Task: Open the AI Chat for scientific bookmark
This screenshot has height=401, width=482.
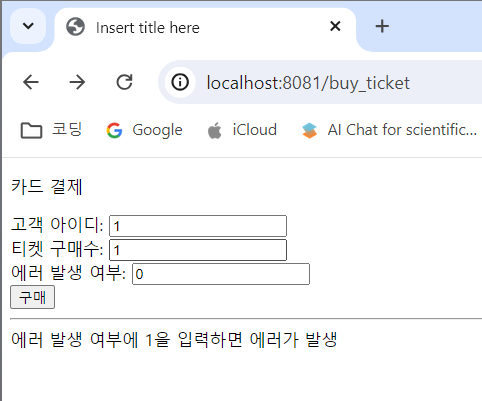Action: 389,130
